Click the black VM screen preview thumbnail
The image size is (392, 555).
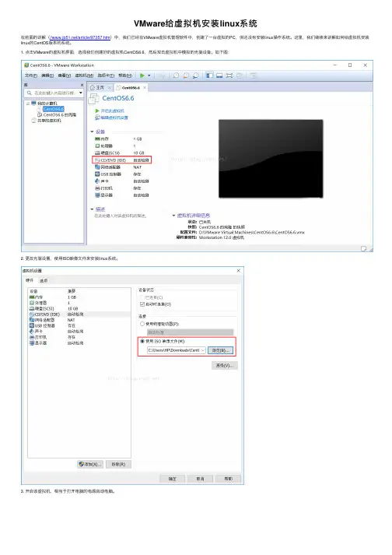click(271, 159)
